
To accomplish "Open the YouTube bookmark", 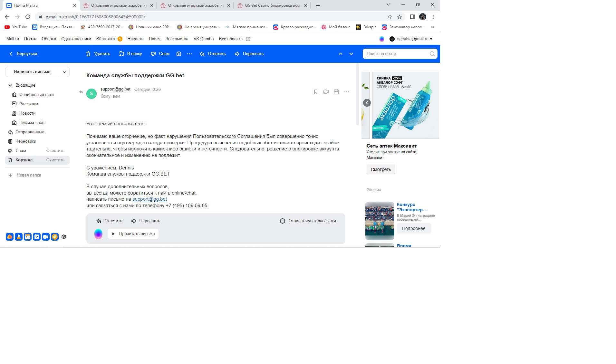I will pos(16,27).
